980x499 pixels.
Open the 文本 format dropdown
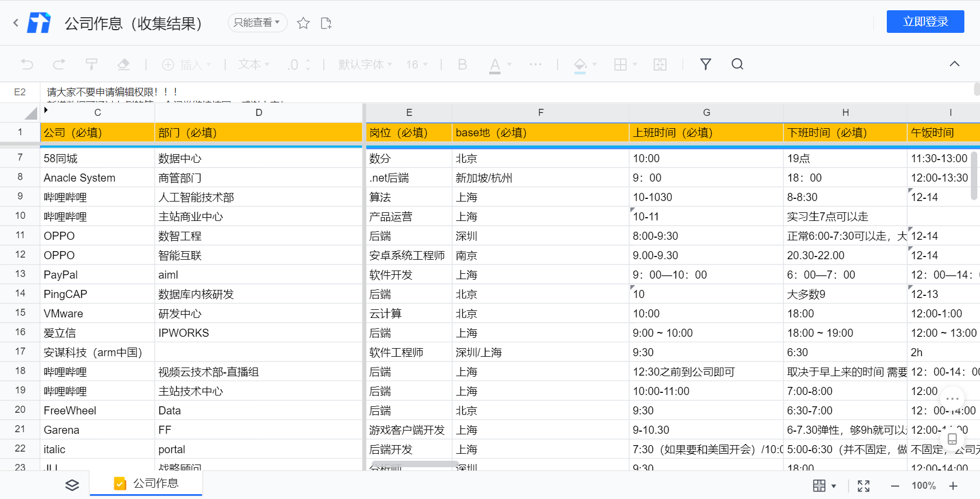pos(254,65)
